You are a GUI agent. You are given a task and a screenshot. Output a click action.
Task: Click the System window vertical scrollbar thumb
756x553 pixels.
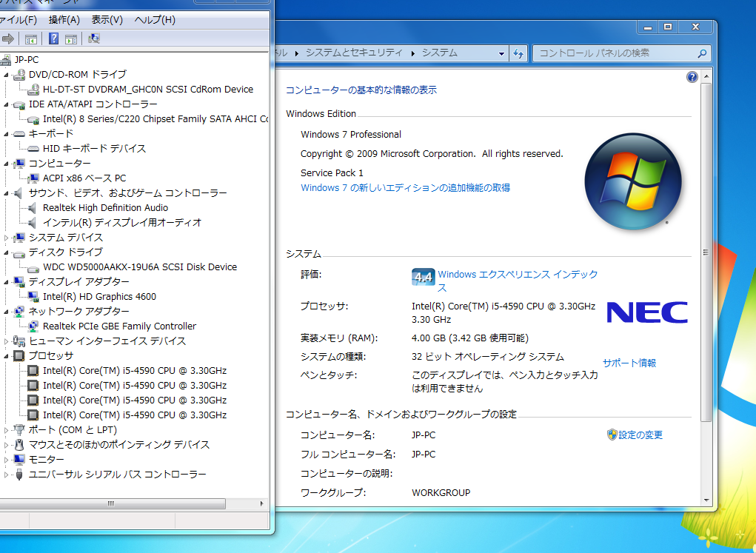click(706, 252)
